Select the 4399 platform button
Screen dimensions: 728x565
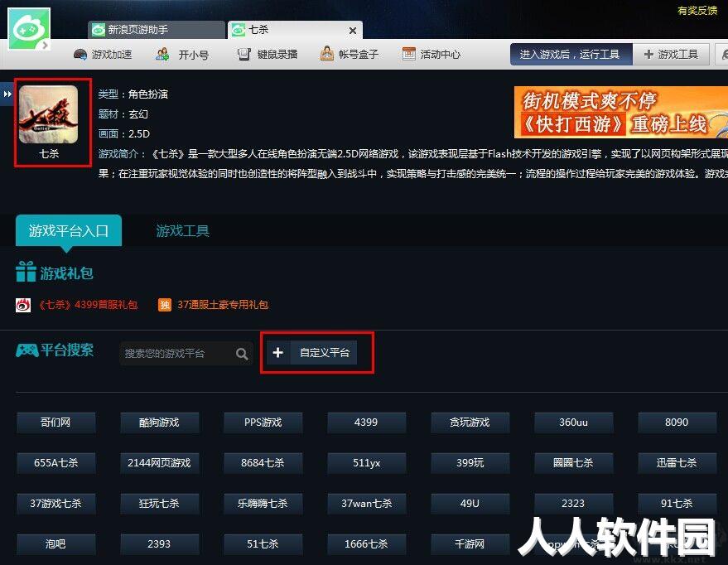[366, 423]
